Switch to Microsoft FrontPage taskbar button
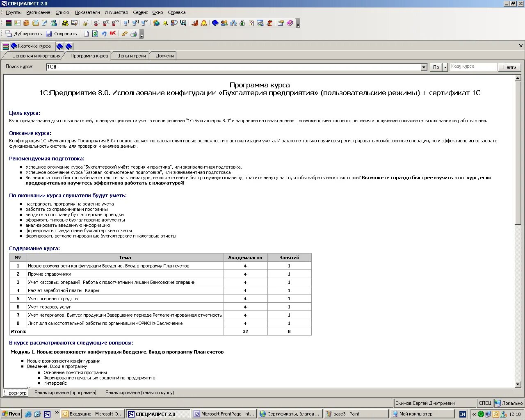Image resolution: width=525 pixels, height=420 pixels. 224,414
